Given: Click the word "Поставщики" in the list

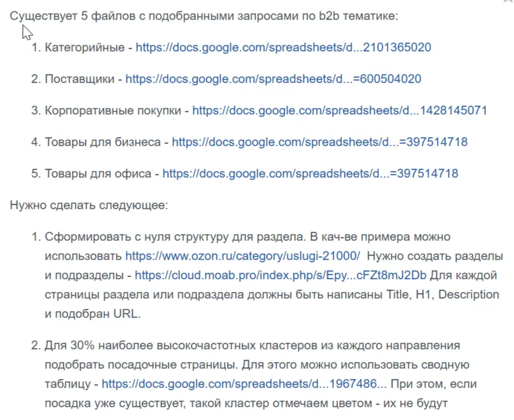Looking at the screenshot, I should point(80,79).
